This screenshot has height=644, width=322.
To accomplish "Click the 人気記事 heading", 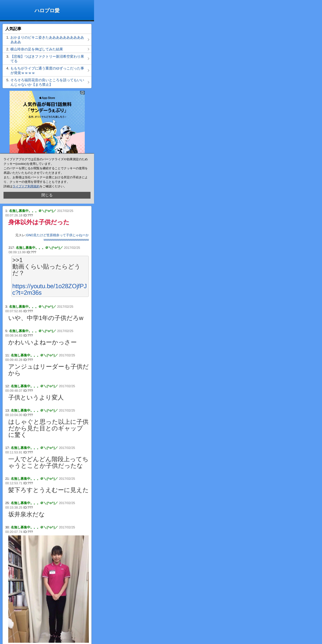I will 13,29.
